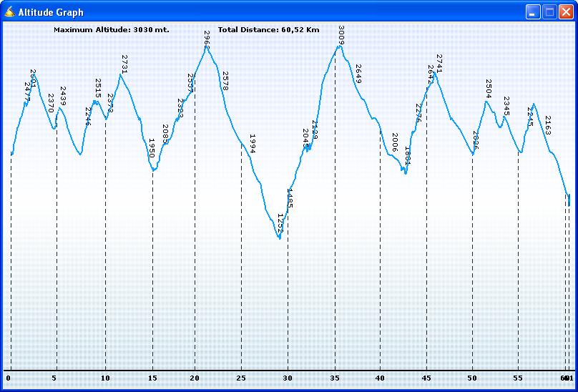Click the 'Maximum Altitude: 3030 mt.' label
This screenshot has width=578, height=392.
coord(112,30)
